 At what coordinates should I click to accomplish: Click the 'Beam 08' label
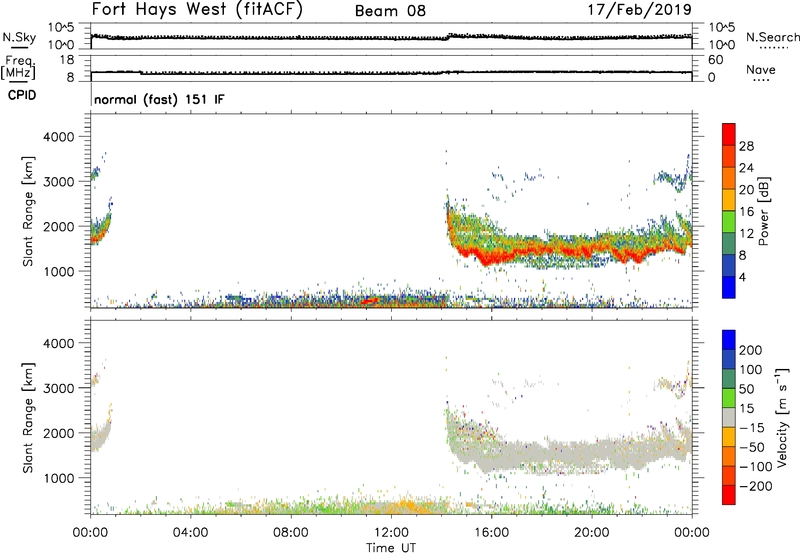click(390, 11)
